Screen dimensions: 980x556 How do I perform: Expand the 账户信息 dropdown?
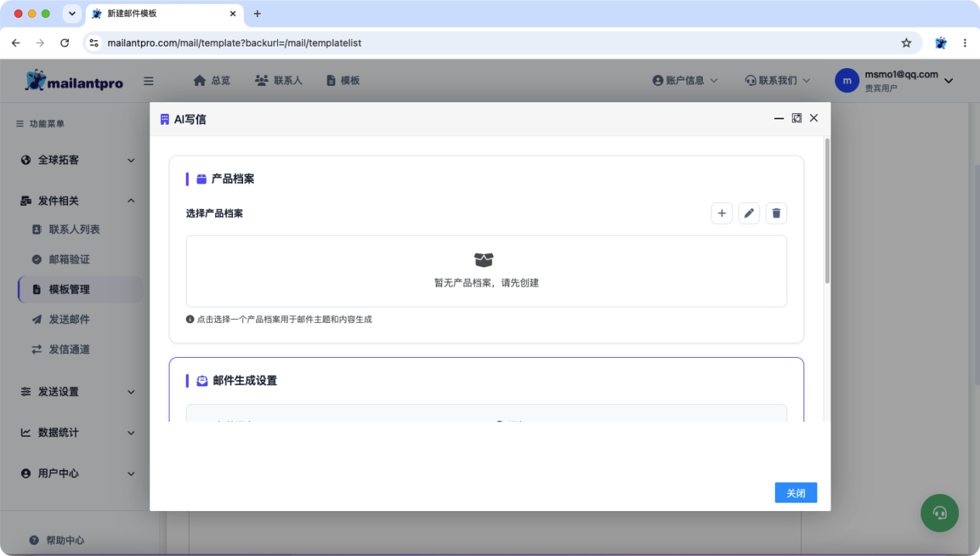click(x=685, y=81)
